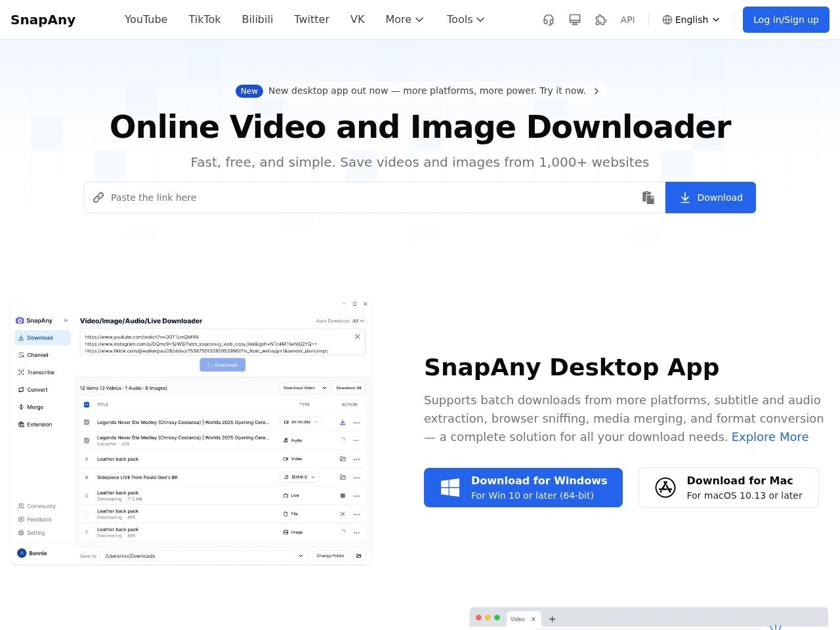840x630 pixels.
Task: Open the TikTok nav item
Action: pyautogui.click(x=205, y=20)
